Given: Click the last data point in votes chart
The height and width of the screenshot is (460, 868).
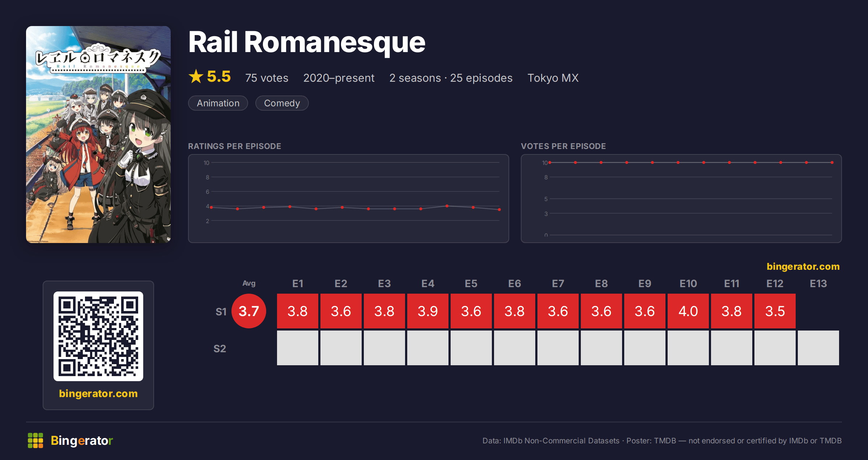Looking at the screenshot, I should [832, 162].
